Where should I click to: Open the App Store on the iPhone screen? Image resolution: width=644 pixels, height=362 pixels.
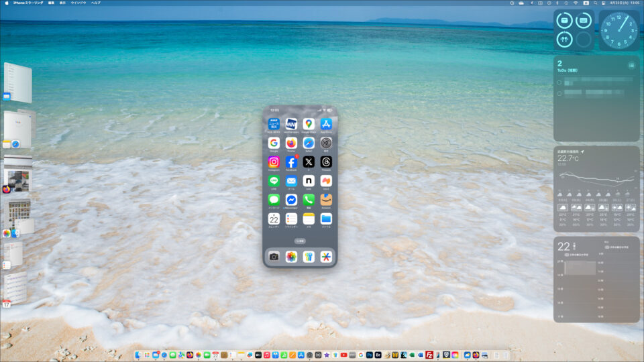point(326,124)
